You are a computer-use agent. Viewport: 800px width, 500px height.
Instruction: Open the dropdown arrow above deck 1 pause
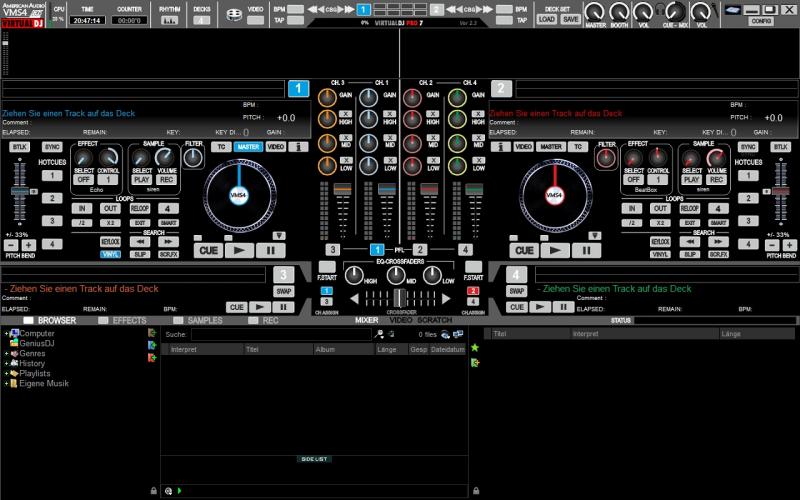tap(279, 236)
